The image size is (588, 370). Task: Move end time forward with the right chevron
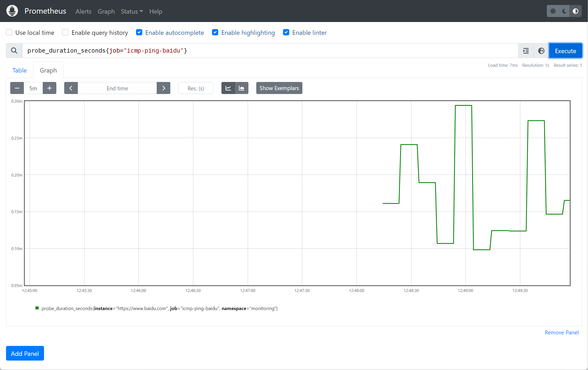pyautogui.click(x=164, y=88)
